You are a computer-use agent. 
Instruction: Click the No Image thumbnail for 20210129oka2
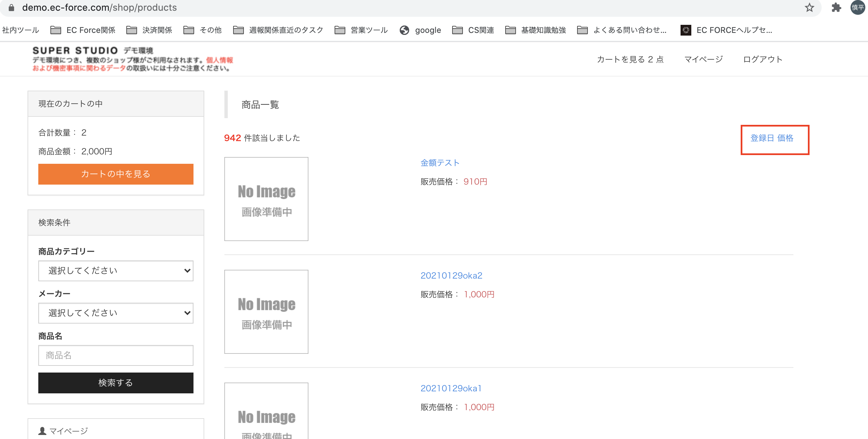(266, 312)
